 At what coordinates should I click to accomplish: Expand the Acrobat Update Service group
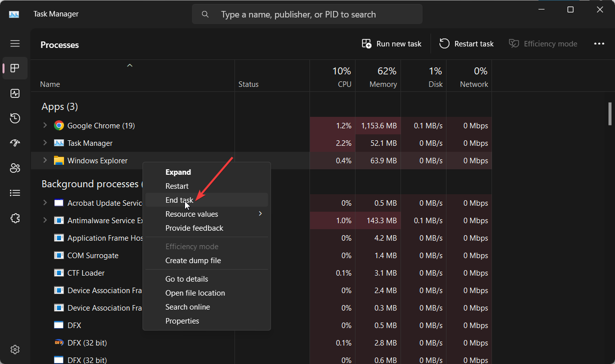(44, 203)
